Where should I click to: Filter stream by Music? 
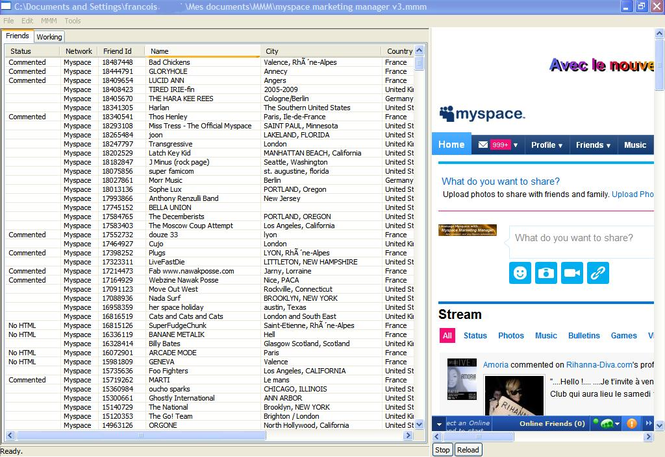pyautogui.click(x=546, y=335)
